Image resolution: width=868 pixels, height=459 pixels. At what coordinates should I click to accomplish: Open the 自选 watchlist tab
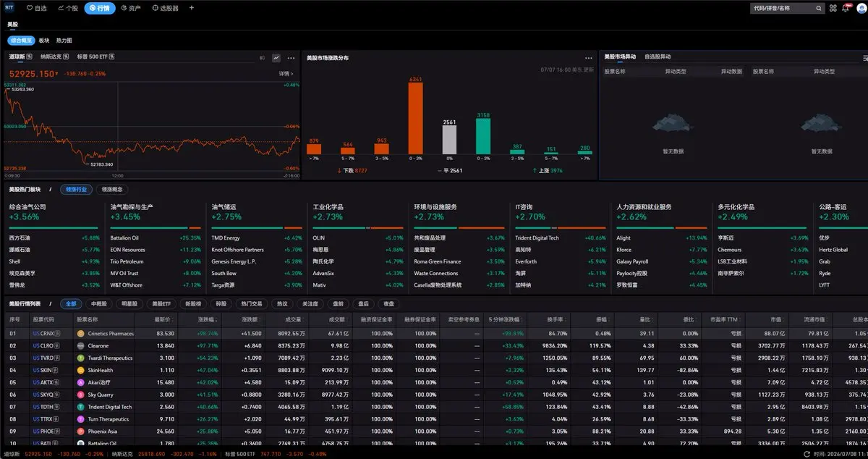point(37,8)
